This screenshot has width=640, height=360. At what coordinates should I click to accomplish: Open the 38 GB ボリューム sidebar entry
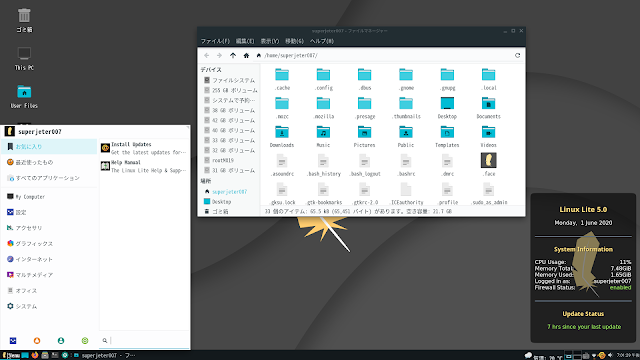tap(229, 110)
